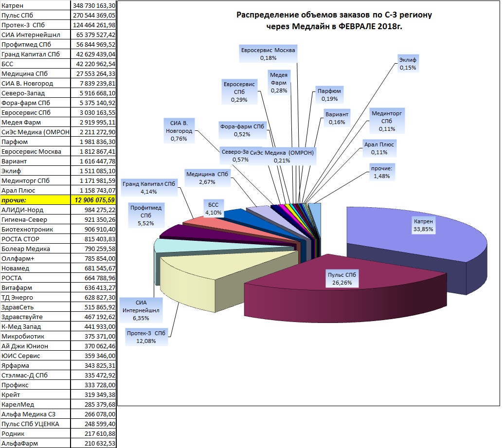Select the СИА Интернейшнл 6,35% data label

[x=141, y=310]
